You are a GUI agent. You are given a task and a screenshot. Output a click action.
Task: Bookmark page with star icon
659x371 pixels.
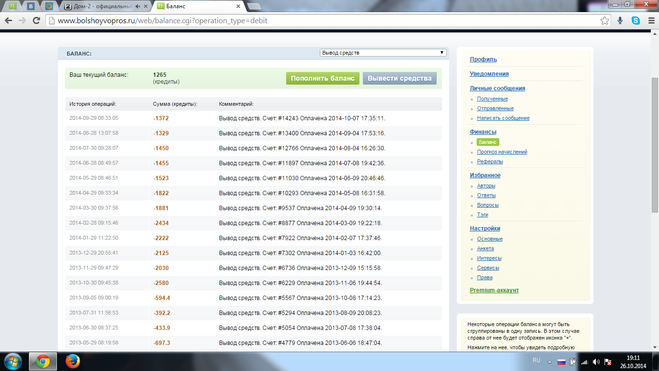click(604, 21)
